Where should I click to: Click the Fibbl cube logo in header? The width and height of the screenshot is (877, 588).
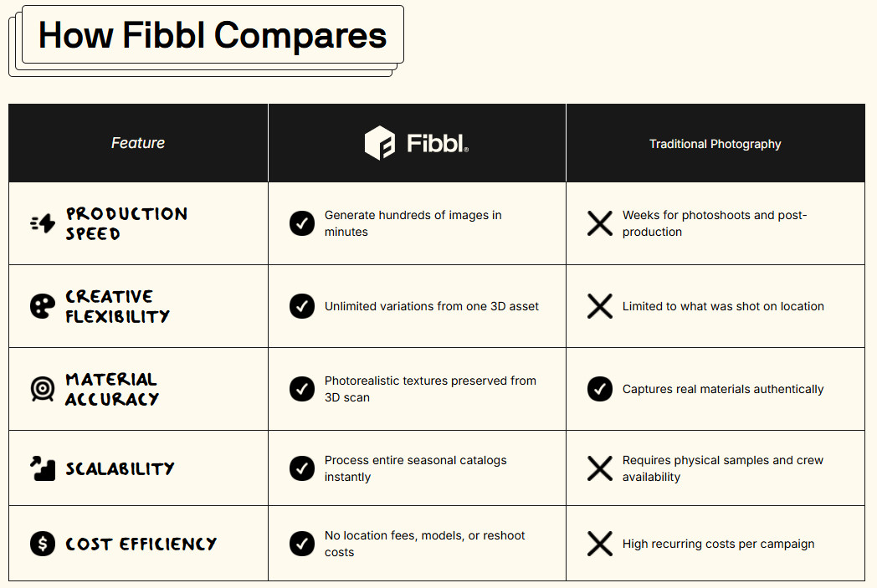(x=380, y=143)
